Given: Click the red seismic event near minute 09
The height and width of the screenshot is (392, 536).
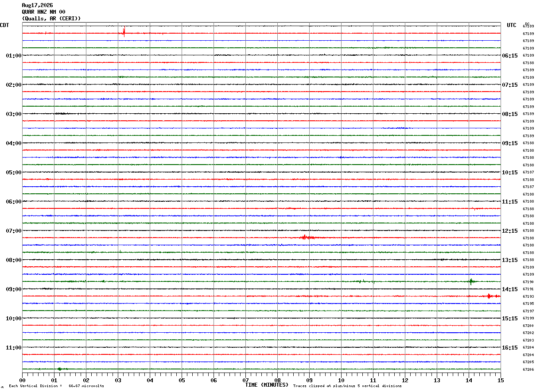Looking at the screenshot, I should click(305, 238).
